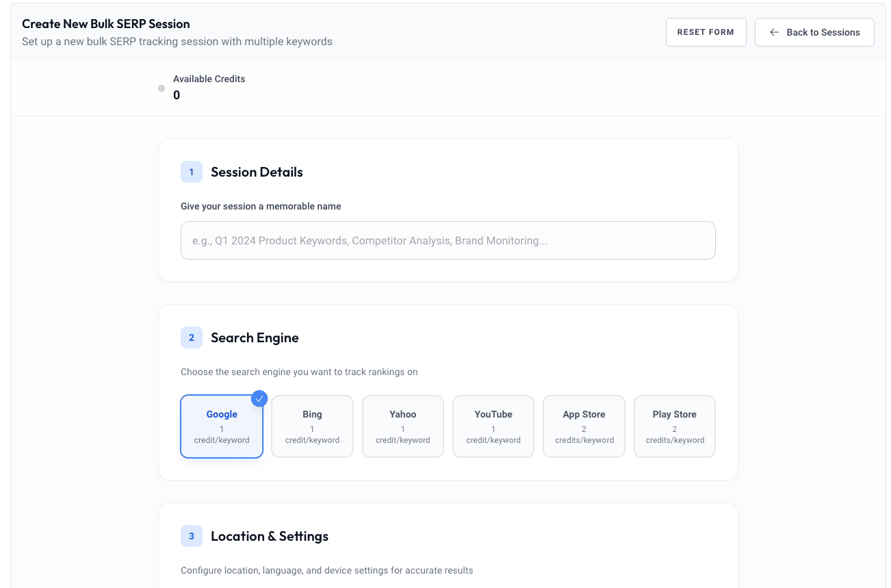Click the Reset Form button
Viewport: 891px width, 588px height.
click(706, 32)
